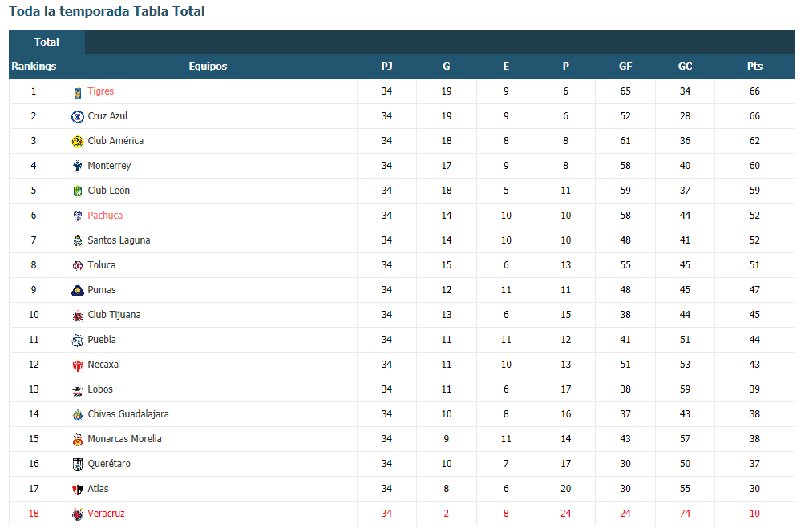
Task: Click the Veracruz team crest icon
Action: 78,514
